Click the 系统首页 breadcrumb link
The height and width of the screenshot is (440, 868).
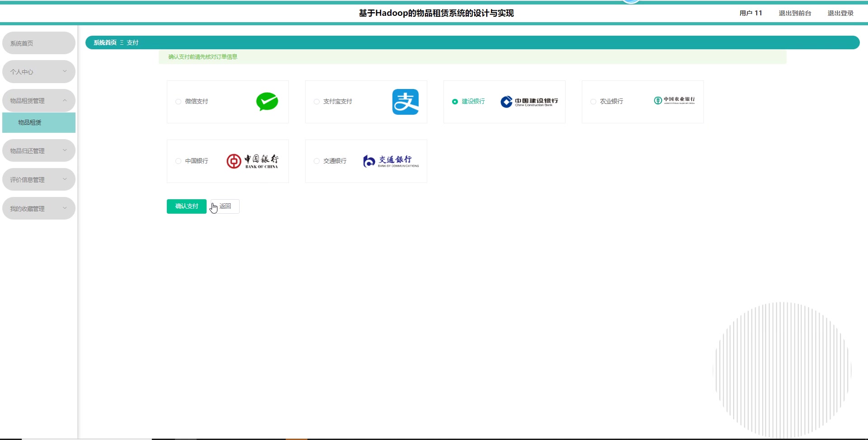105,42
